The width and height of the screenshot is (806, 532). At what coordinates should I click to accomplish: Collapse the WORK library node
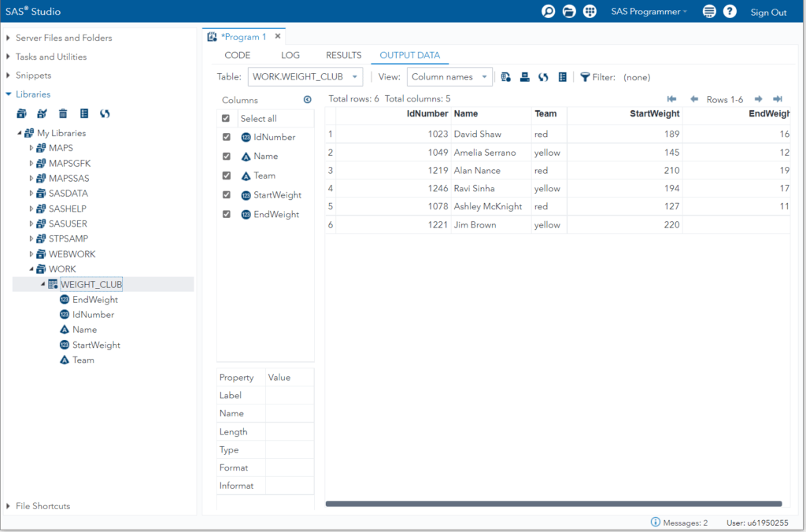pyautogui.click(x=31, y=269)
